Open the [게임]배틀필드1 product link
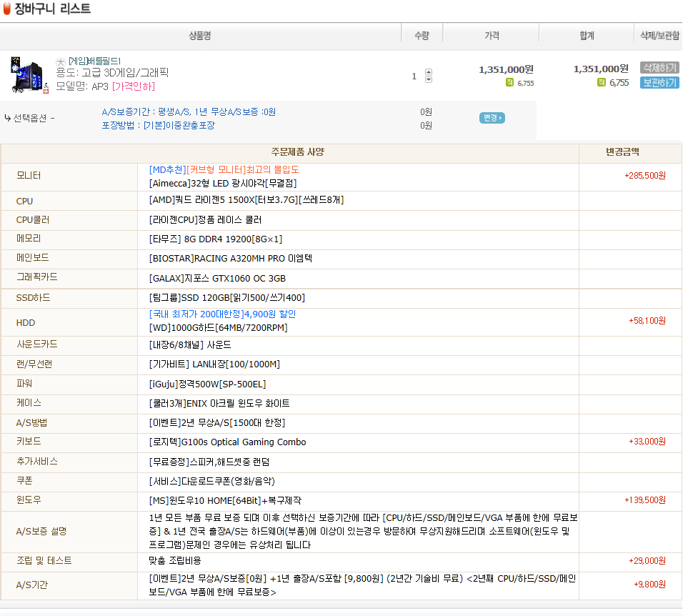The height and width of the screenshot is (616, 688). (95, 61)
